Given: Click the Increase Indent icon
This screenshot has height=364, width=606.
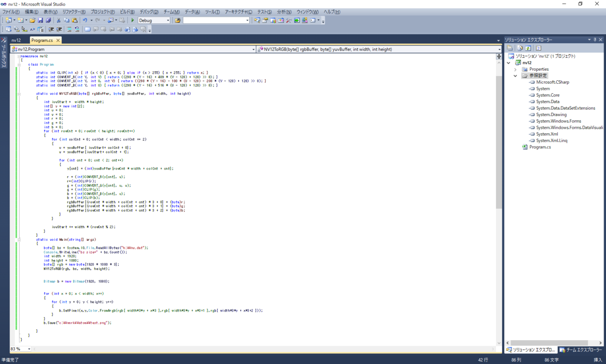Looking at the screenshot, I should (59, 29).
